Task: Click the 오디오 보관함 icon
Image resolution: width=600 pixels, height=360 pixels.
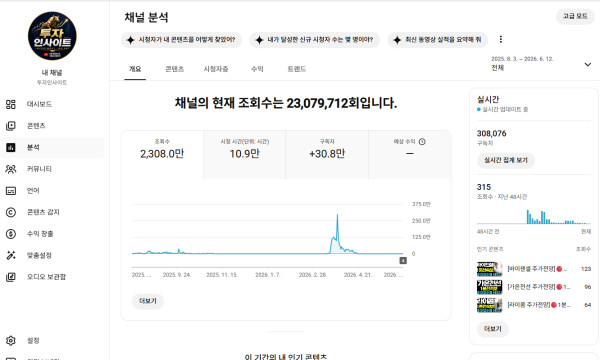Action: 11,277
